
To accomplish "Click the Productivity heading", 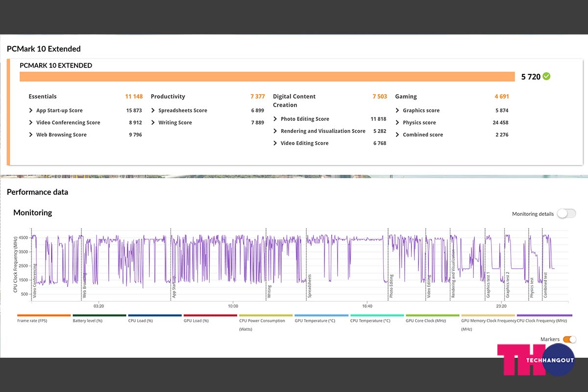I will pyautogui.click(x=168, y=96).
